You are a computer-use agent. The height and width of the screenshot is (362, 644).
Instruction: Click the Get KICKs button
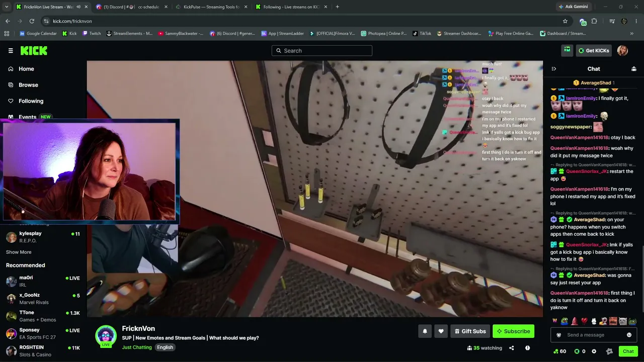click(x=594, y=50)
